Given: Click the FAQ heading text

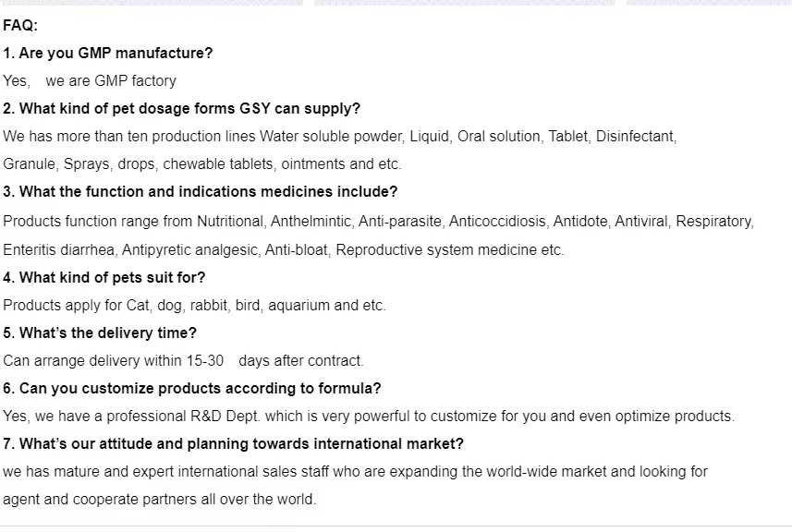Looking at the screenshot, I should click(20, 25).
